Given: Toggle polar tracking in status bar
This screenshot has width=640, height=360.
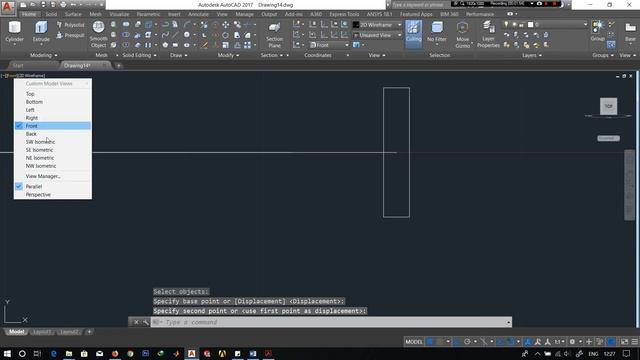Looking at the screenshot, I should (467, 342).
